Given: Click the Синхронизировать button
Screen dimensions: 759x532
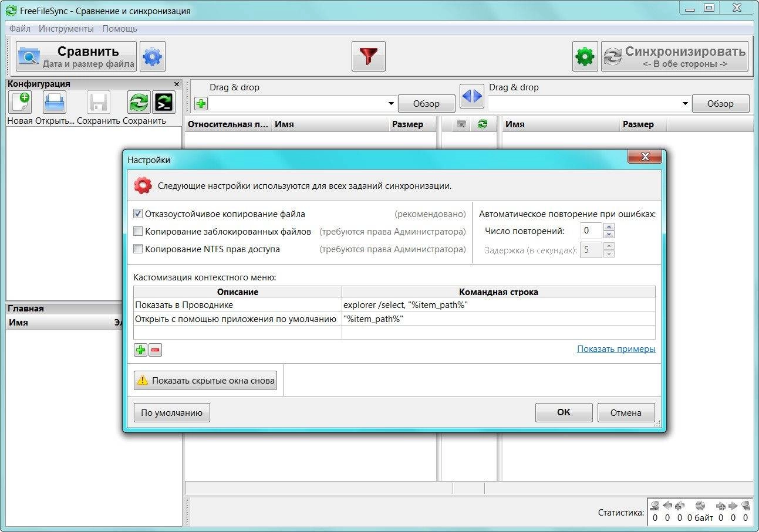Looking at the screenshot, I should coord(675,56).
